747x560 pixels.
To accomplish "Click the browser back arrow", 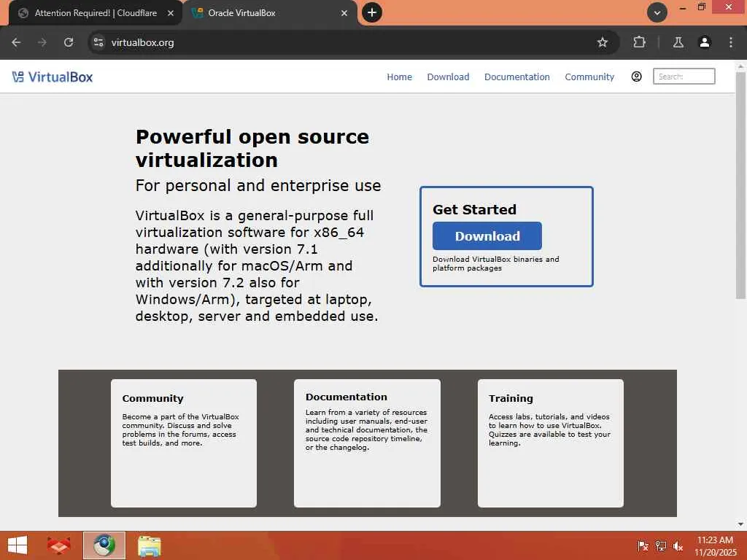I will click(16, 42).
